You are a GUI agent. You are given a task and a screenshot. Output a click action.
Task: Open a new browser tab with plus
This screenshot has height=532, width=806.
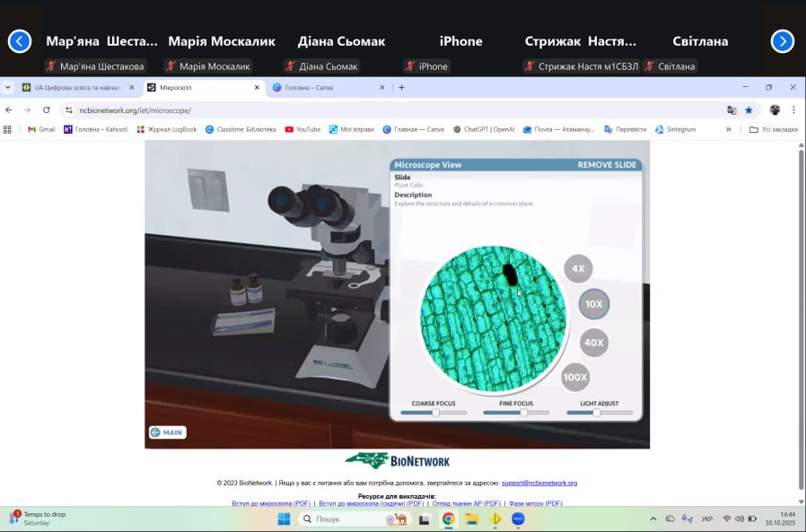401,88
